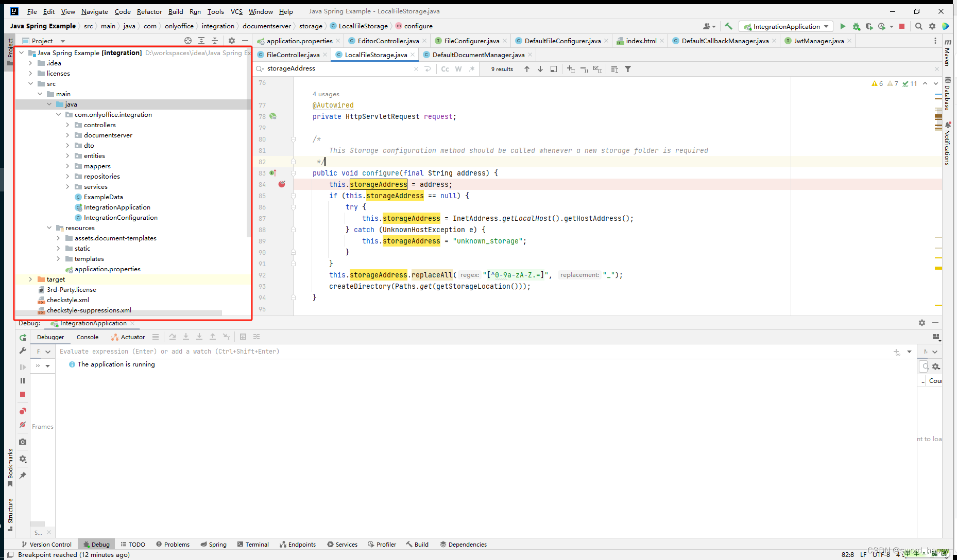
Task: Run the IntegrationApplication configuration
Action: pos(843,26)
